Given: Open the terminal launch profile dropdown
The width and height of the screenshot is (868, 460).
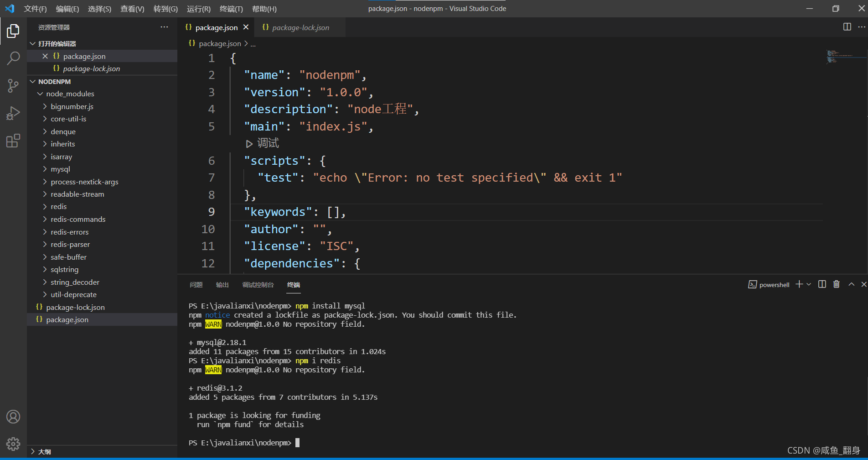Looking at the screenshot, I should click(809, 284).
